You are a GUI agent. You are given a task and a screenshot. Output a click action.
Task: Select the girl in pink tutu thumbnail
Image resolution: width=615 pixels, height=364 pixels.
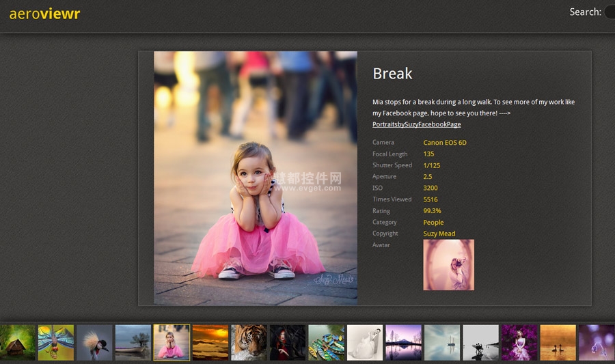[x=172, y=342]
